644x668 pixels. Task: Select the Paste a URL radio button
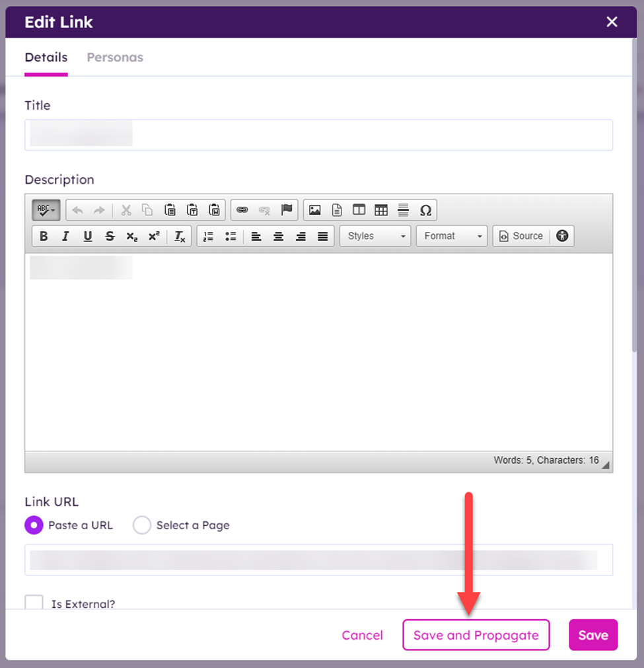coord(34,525)
